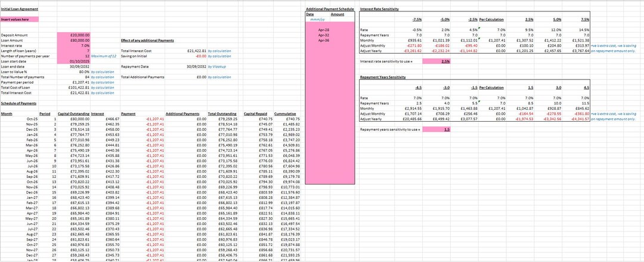
Task: Click monthly value £2,914.55 in repayment sensitivity
Action: pos(414,108)
